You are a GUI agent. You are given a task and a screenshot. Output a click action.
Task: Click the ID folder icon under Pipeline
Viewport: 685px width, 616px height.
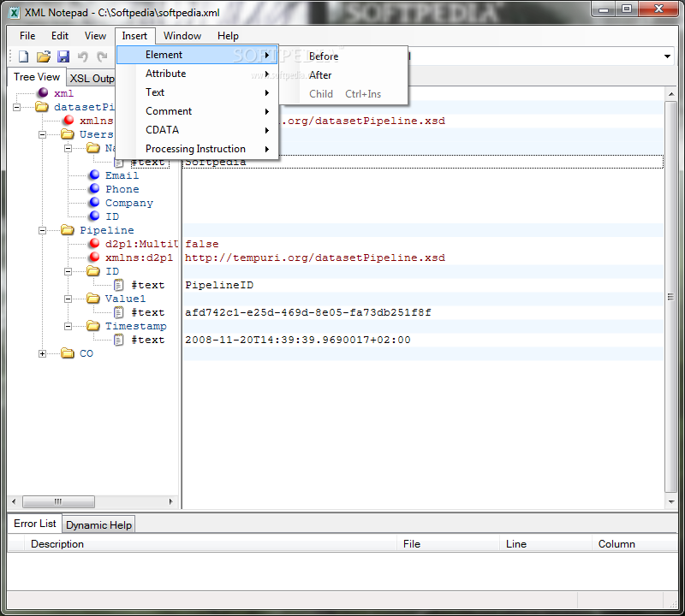tap(93, 270)
